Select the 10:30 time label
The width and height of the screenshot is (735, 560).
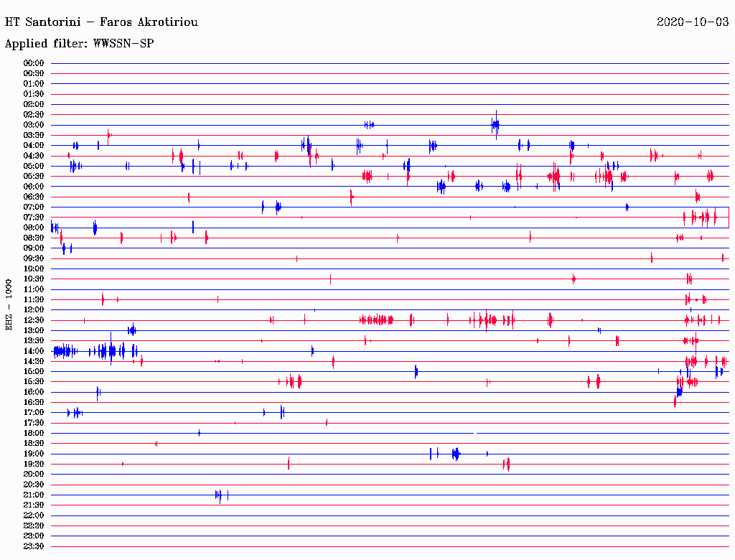coord(33,279)
